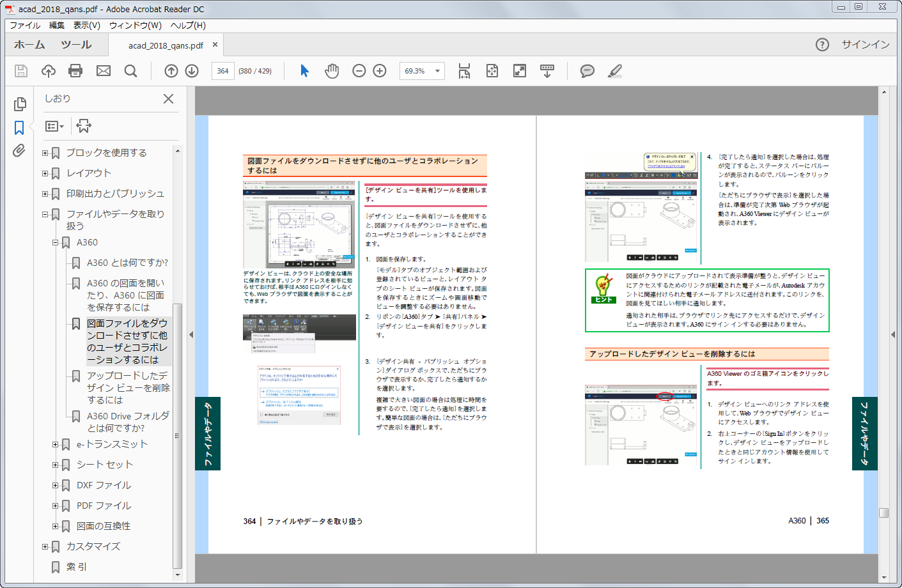Open the help question mark icon

click(823, 45)
